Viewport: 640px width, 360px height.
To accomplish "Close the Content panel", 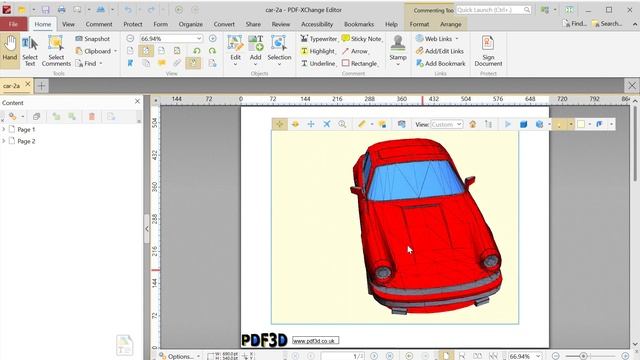I will click(x=137, y=101).
